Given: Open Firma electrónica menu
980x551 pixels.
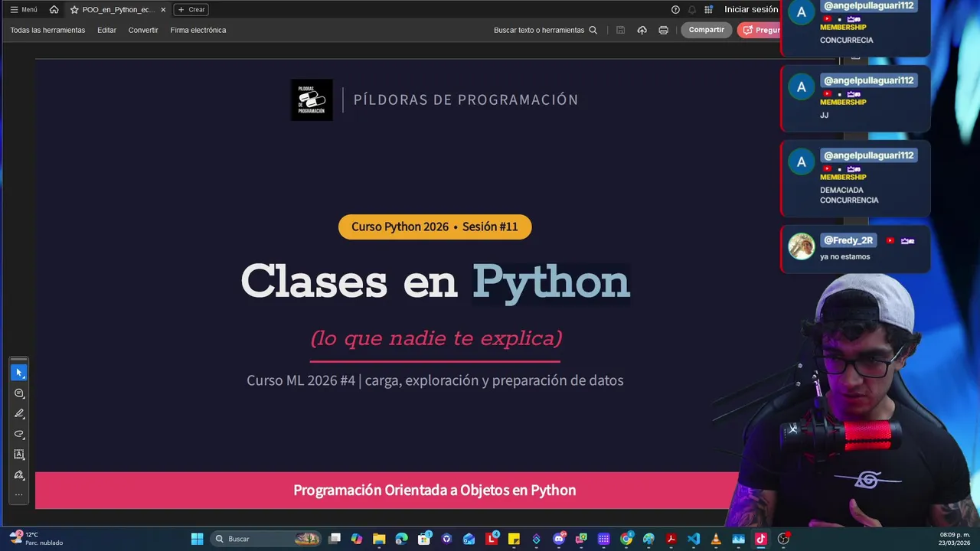Looking at the screenshot, I should tap(198, 31).
